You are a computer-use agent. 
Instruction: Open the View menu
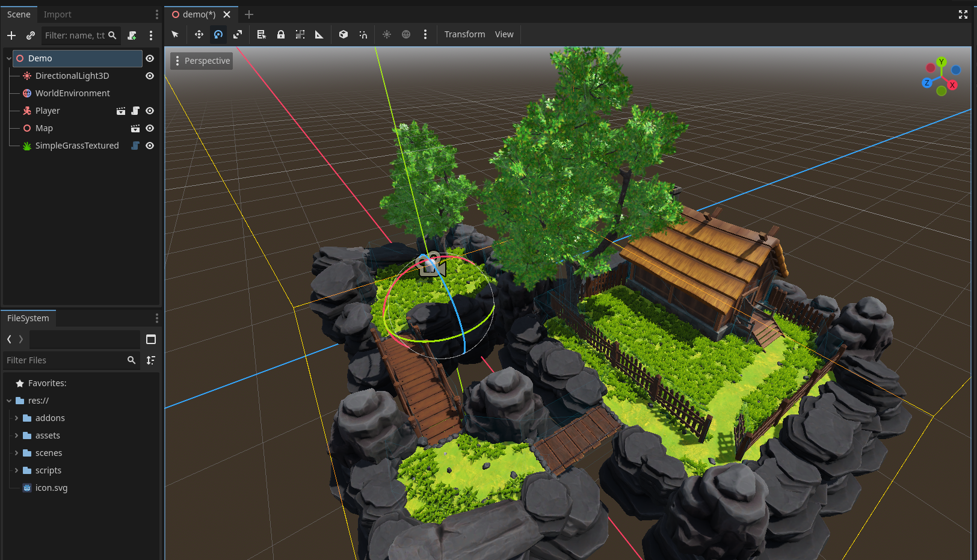pos(504,34)
